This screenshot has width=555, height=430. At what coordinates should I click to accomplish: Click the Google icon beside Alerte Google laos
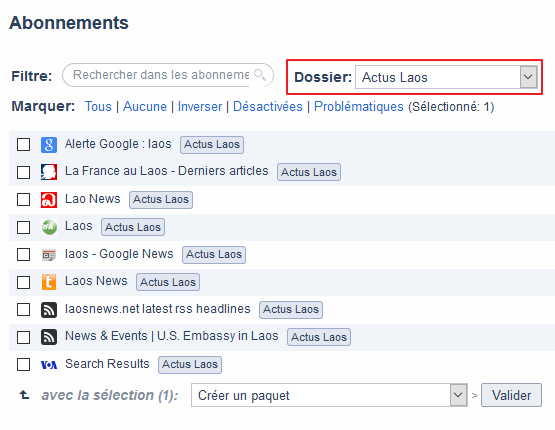pos(49,145)
